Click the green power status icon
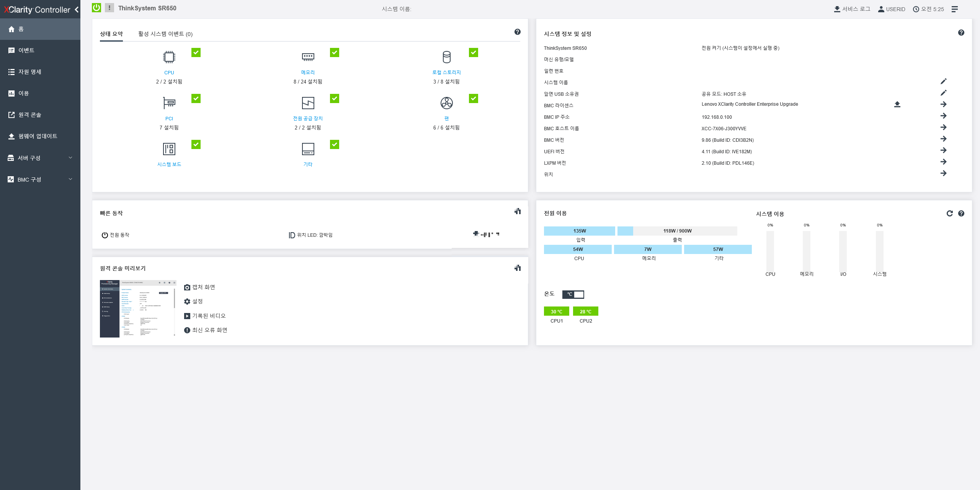The width and height of the screenshot is (980, 490). point(96,8)
